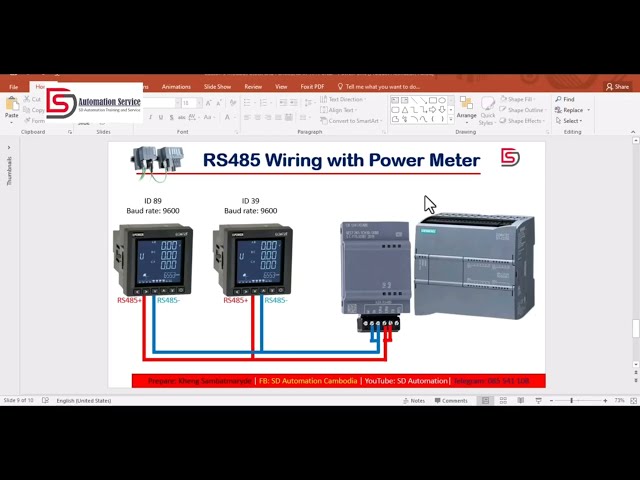Center align the text

[x=258, y=118]
